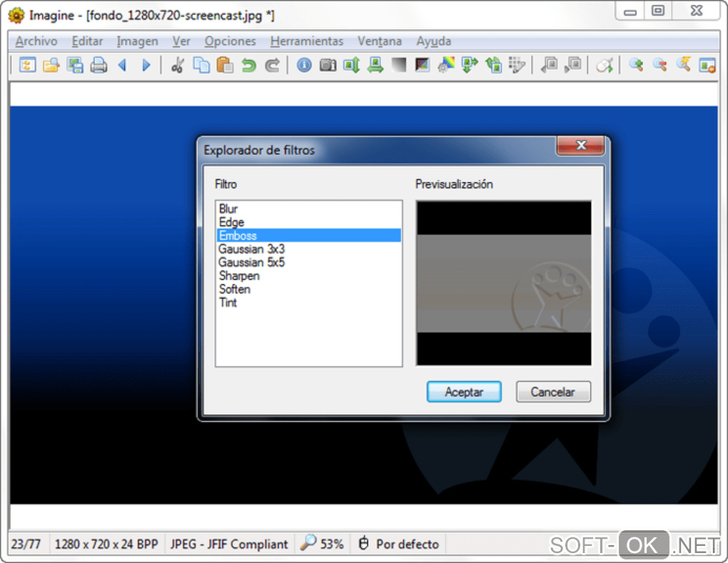
Task: Click the 53% zoom status entry
Action: pyautogui.click(x=322, y=544)
